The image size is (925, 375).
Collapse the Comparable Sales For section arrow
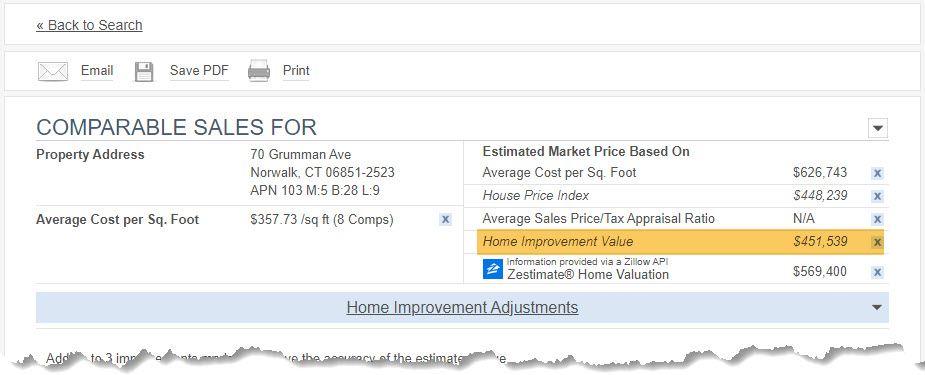point(878,128)
